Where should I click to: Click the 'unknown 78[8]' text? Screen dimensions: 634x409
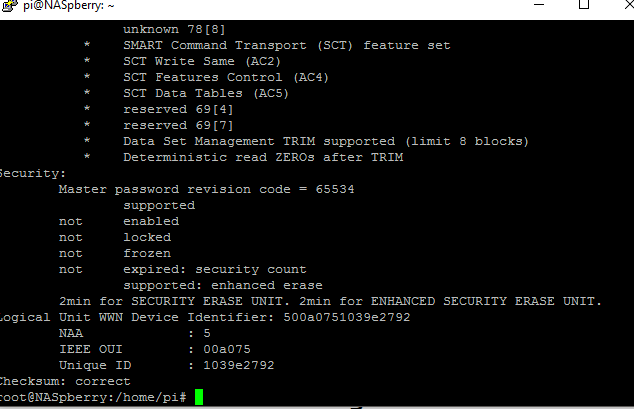[174, 30]
